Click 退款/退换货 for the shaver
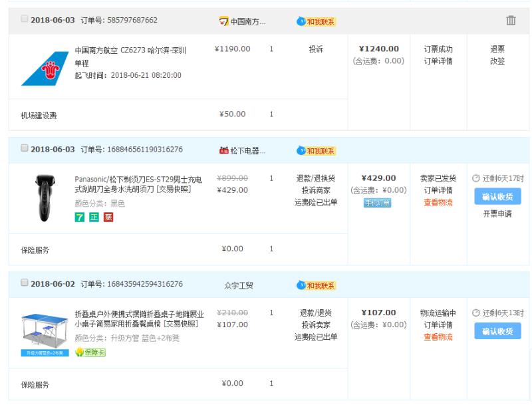 [316, 178]
